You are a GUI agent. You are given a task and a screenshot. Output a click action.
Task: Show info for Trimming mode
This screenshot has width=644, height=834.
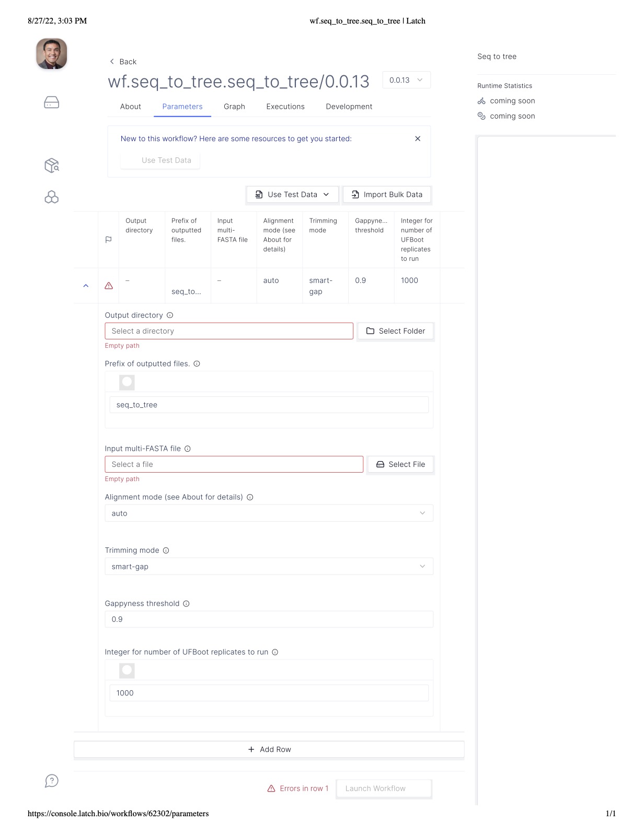166,551
